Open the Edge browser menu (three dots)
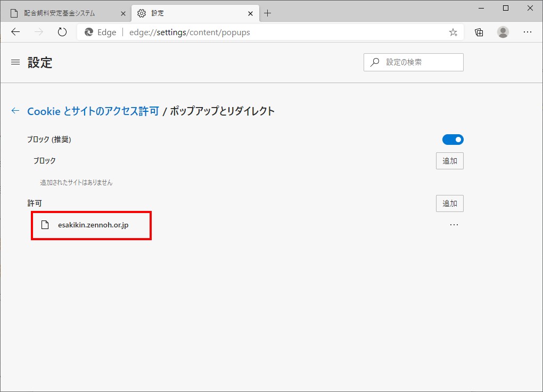Viewport: 543px width, 392px height. [x=527, y=32]
